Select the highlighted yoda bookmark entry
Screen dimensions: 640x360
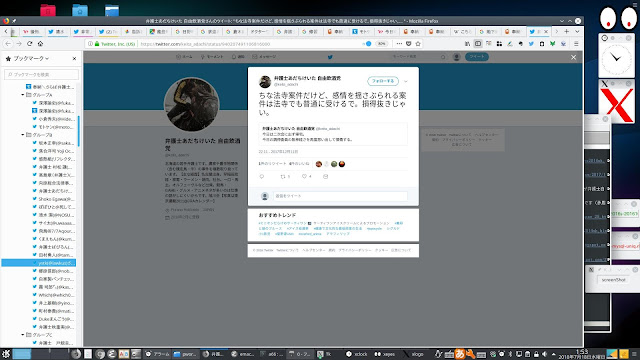(x=38, y=263)
